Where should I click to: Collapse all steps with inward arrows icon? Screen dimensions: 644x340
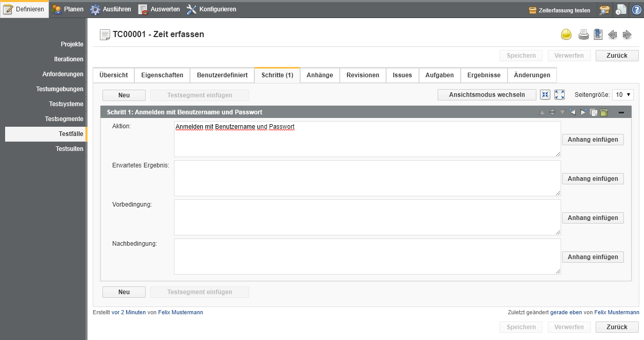(x=545, y=95)
